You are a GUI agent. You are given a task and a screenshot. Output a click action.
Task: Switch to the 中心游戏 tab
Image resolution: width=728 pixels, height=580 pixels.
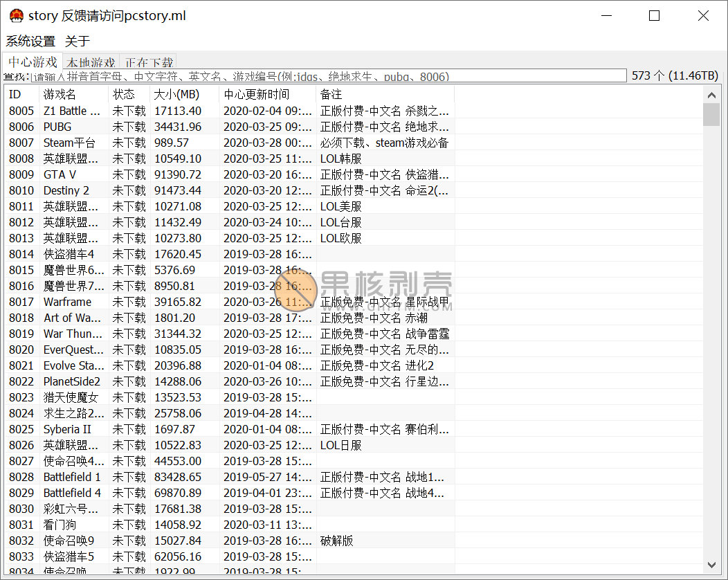(x=33, y=62)
